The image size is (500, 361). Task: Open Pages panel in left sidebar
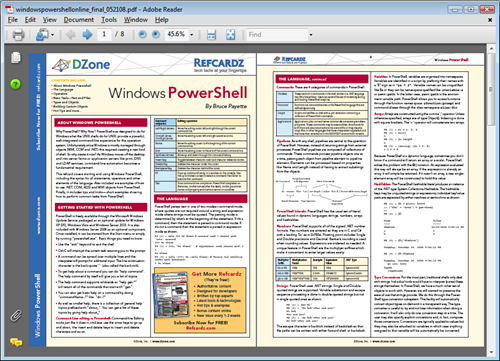[x=16, y=58]
